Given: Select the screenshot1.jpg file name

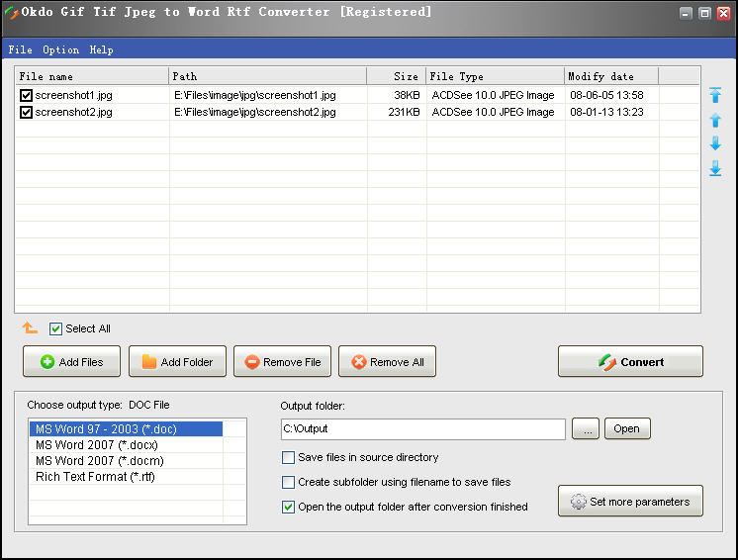Looking at the screenshot, I should (74, 96).
